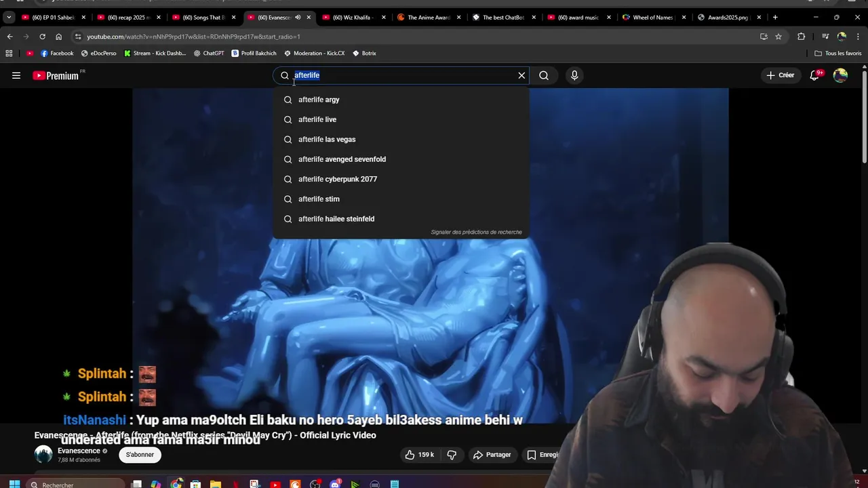The height and width of the screenshot is (488, 868).
Task: Open the Chrome profile avatar
Action: (842, 37)
